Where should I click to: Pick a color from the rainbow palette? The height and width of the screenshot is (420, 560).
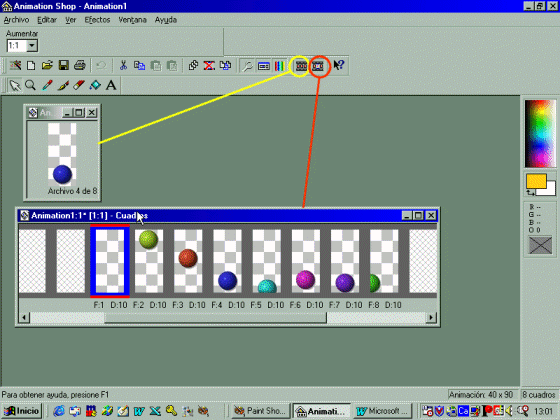tap(540, 134)
